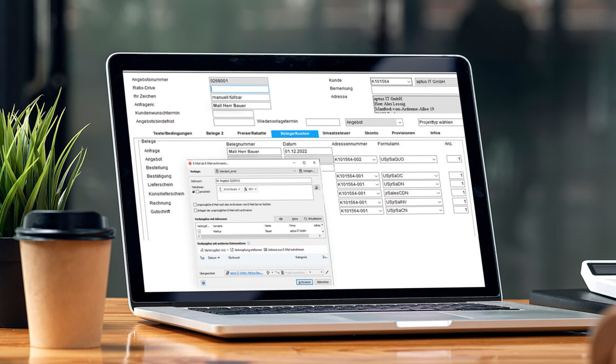Enable deleting original e-mail from server checkbox
Screen dimensions: 616x364
[195, 204]
